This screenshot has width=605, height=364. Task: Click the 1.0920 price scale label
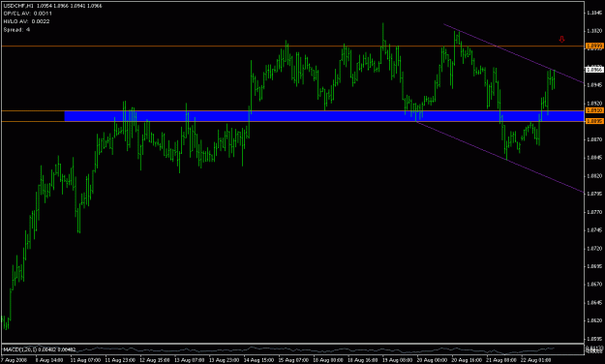[594, 104]
